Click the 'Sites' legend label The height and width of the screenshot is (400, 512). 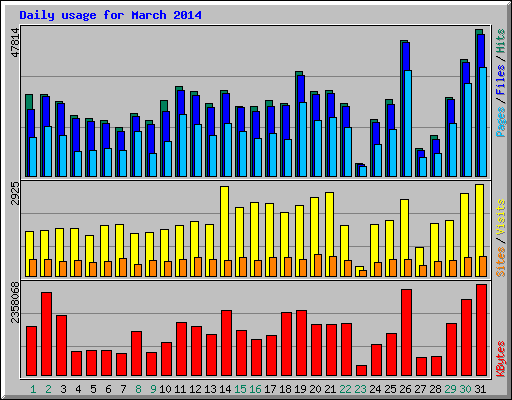click(500, 262)
